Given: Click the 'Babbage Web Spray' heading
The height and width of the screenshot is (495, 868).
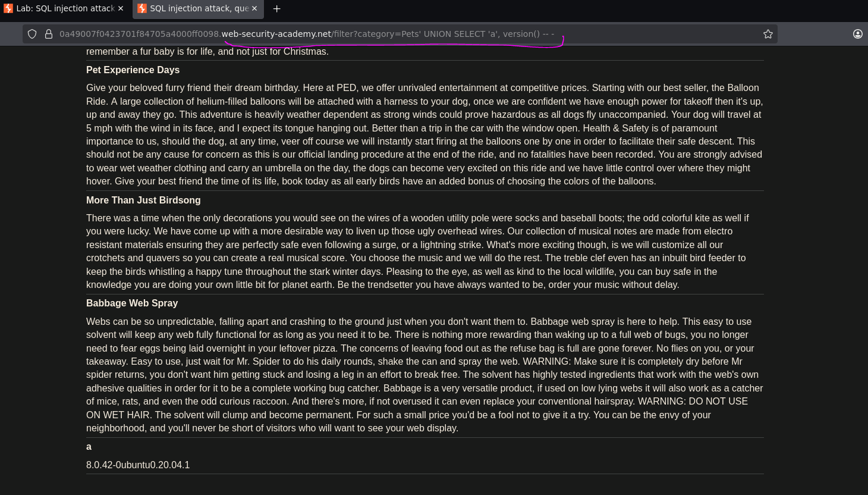Looking at the screenshot, I should coord(132,303).
